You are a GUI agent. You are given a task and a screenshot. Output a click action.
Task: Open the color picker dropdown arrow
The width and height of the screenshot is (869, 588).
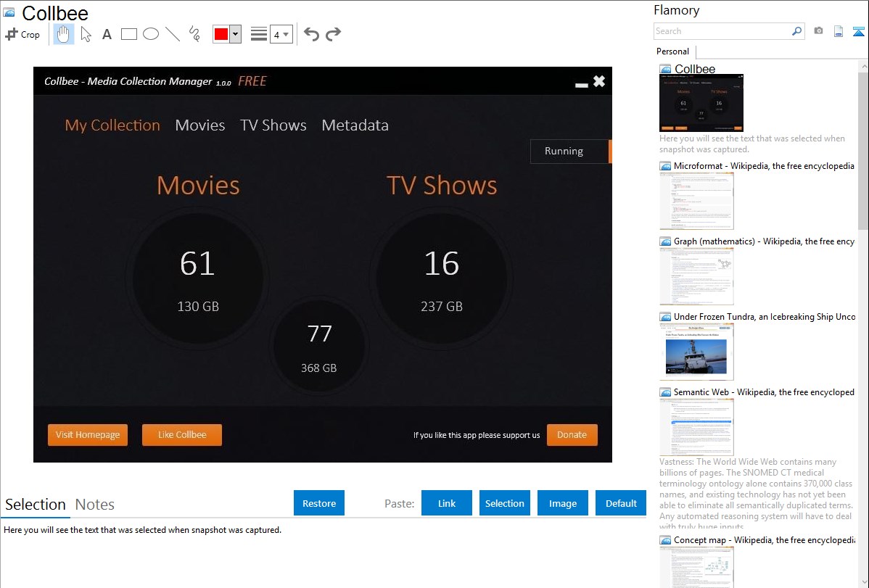click(235, 34)
